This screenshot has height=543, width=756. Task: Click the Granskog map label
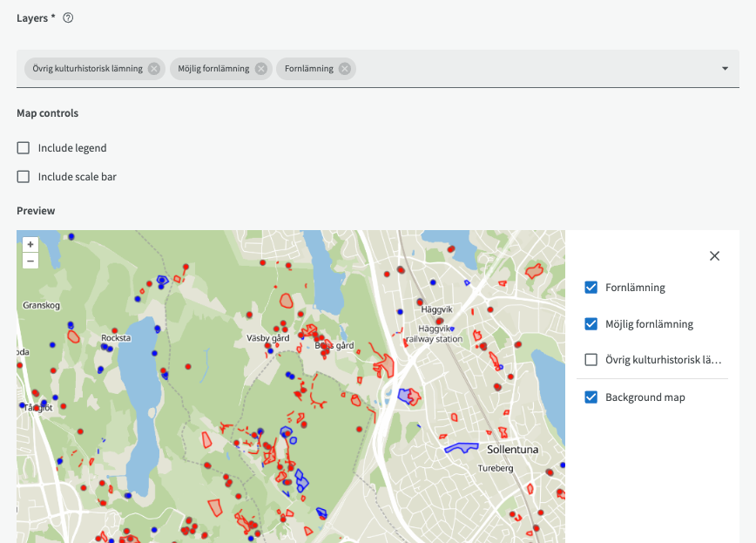click(41, 305)
